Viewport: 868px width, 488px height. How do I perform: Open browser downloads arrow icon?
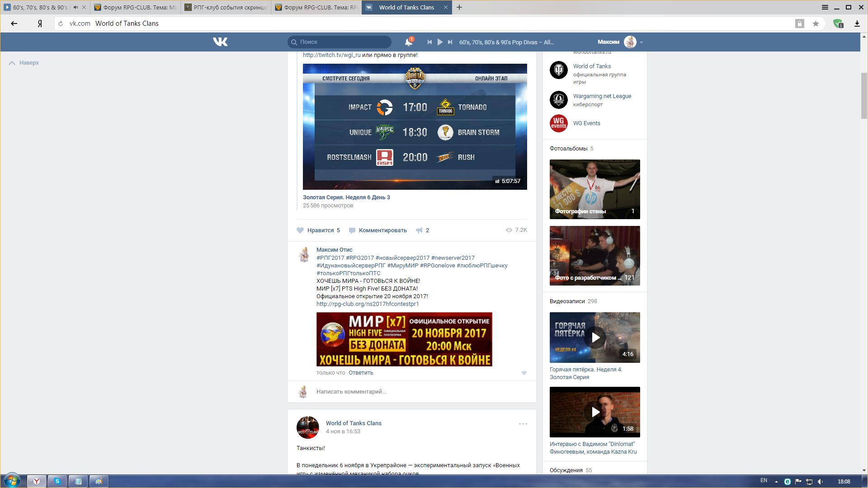click(x=857, y=23)
